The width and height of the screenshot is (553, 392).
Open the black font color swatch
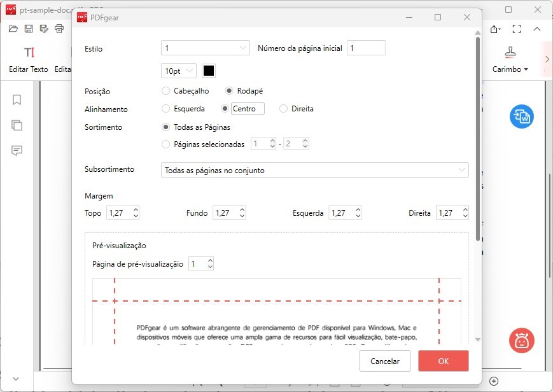tap(208, 71)
